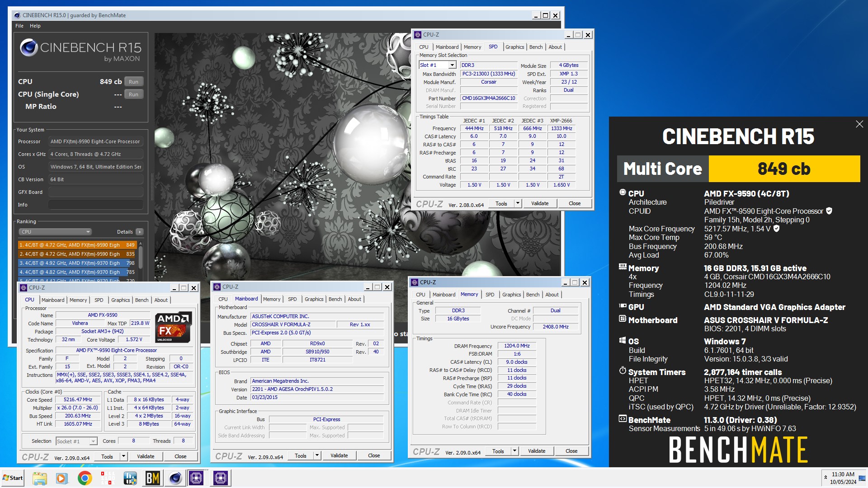Click the CPU-Z Memory window title icon
Image resolution: width=868 pixels, height=488 pixels.
[415, 282]
